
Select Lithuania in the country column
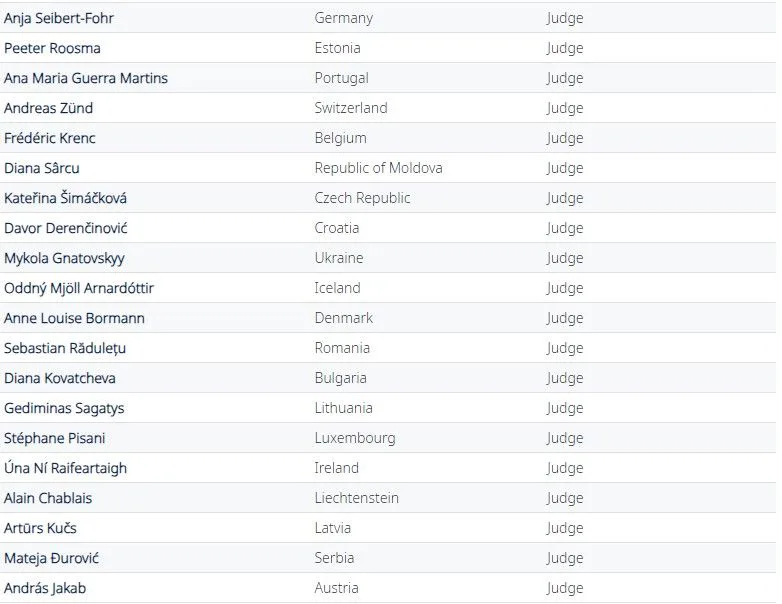[344, 408]
